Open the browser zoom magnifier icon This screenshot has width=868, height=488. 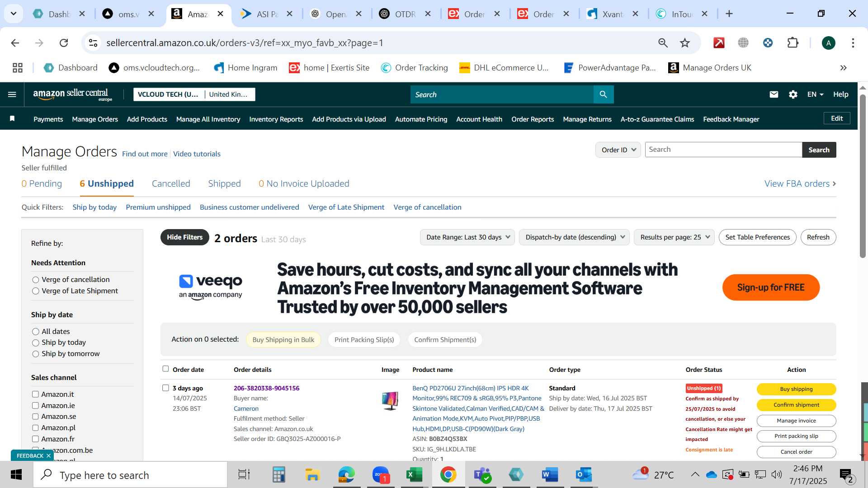point(663,43)
